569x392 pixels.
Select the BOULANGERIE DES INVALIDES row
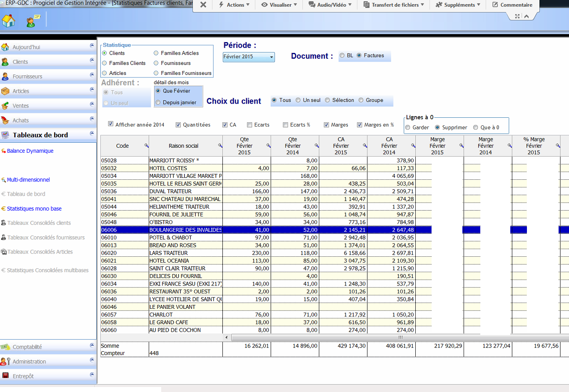tap(266, 230)
